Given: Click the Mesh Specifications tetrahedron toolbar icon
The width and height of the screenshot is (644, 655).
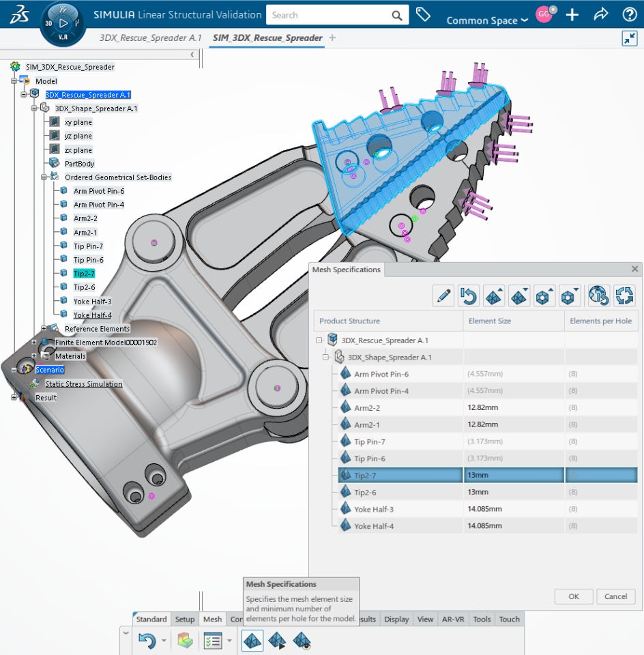Looking at the screenshot, I should [252, 641].
